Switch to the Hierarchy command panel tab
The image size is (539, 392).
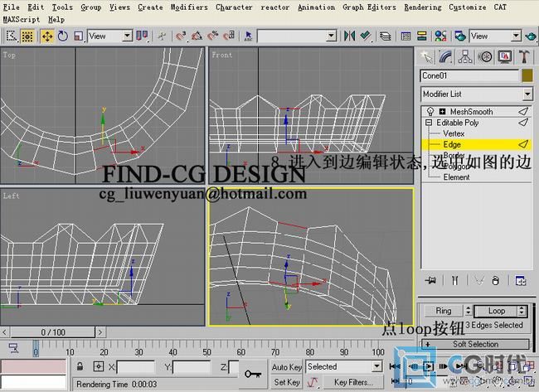[x=465, y=56]
